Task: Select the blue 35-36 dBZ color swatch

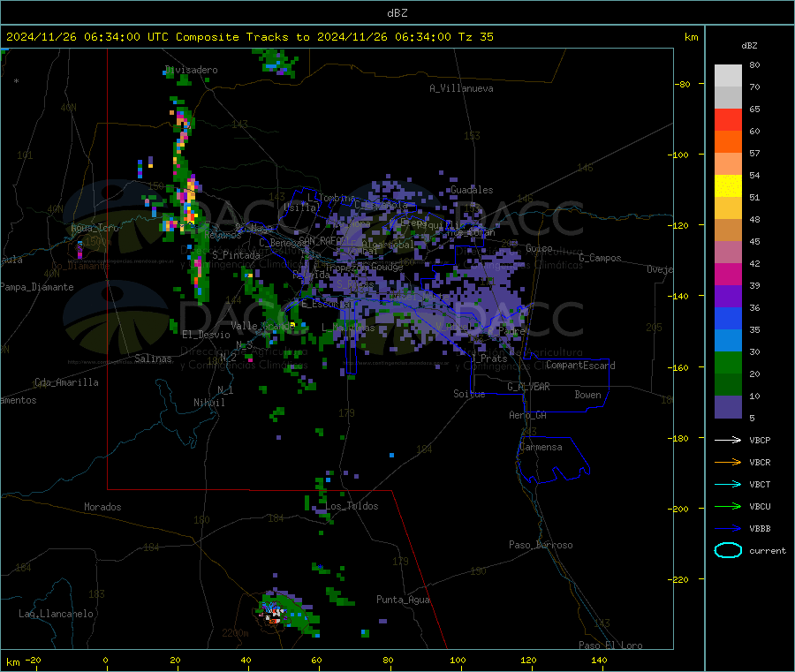Action: [x=728, y=318]
